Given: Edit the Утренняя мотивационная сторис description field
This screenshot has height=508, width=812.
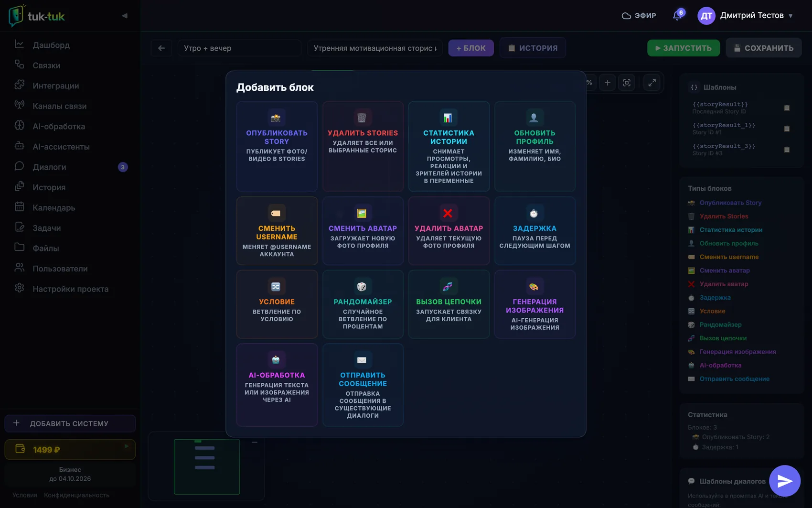Looking at the screenshot, I should 375,48.
